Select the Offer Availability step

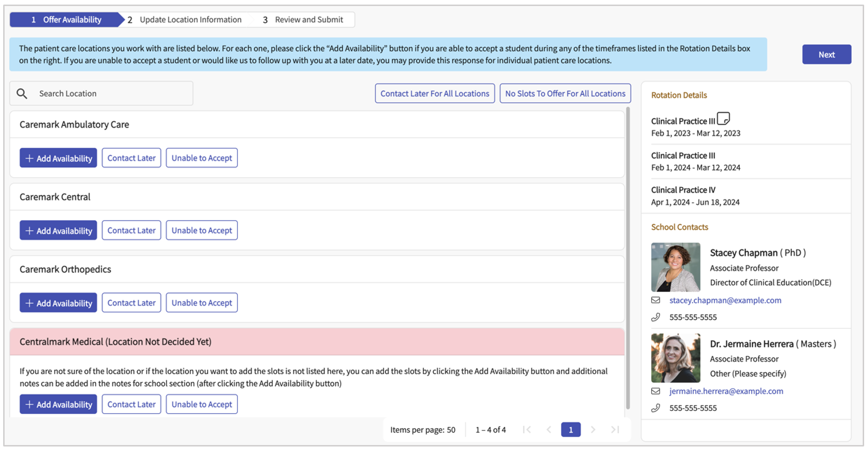click(66, 20)
